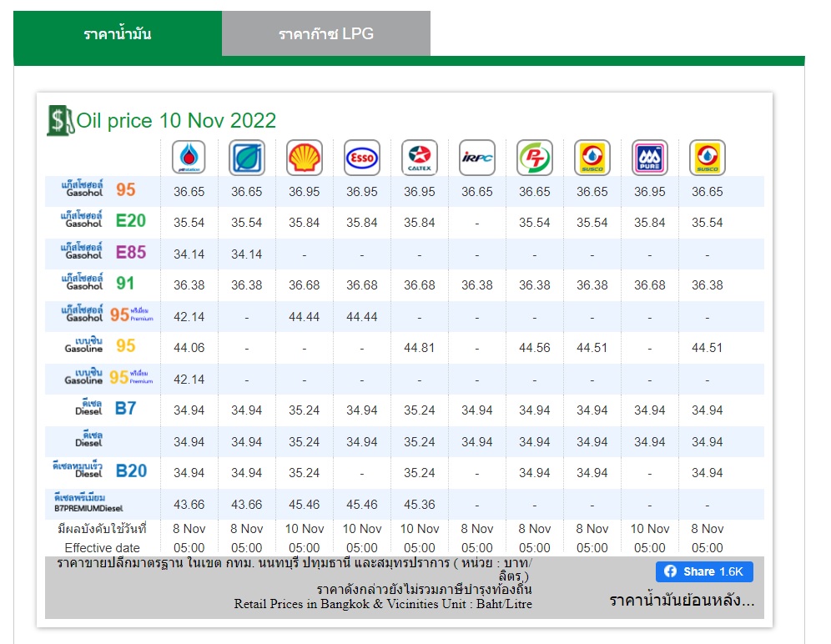Click the Facebook icon inside the Share button
The image size is (831, 644).
(671, 571)
